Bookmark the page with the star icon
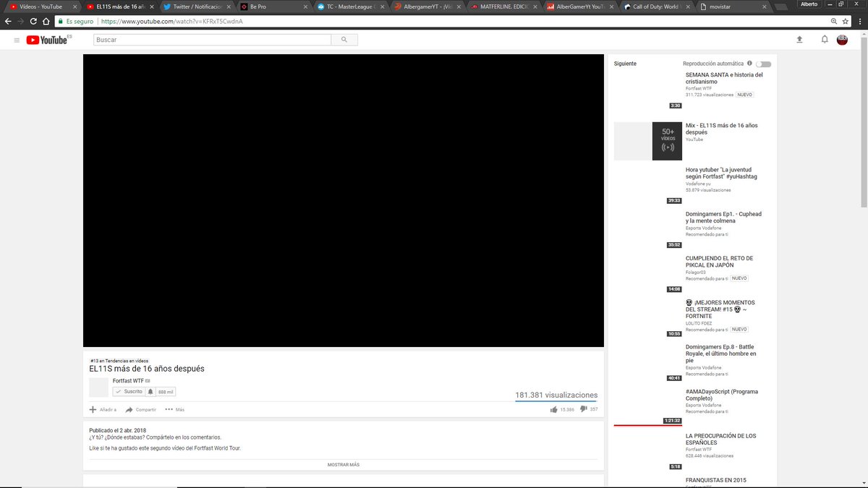 point(845,21)
